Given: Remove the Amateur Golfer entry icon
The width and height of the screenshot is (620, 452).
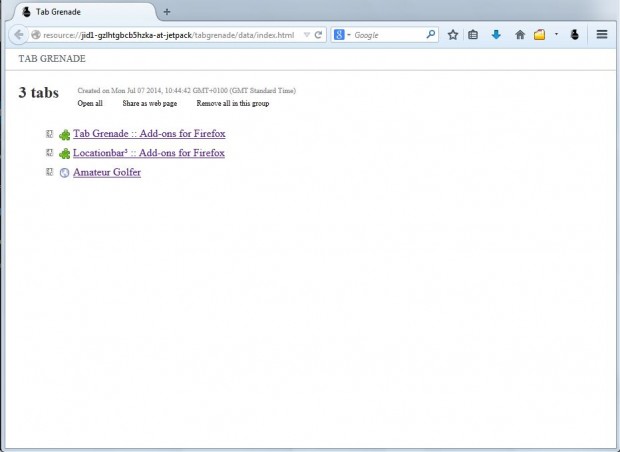Looking at the screenshot, I should click(49, 172).
